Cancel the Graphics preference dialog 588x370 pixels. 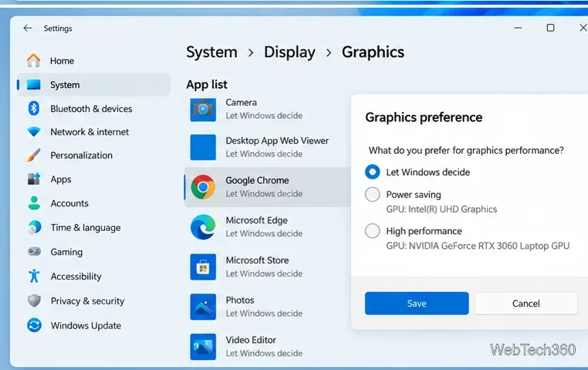coord(526,304)
